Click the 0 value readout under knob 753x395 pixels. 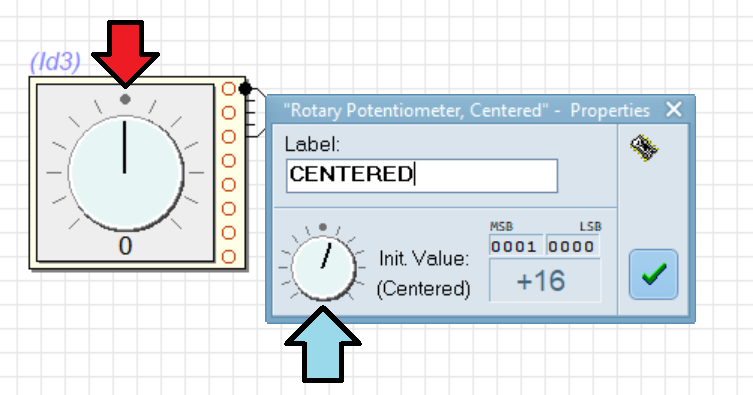click(x=125, y=246)
